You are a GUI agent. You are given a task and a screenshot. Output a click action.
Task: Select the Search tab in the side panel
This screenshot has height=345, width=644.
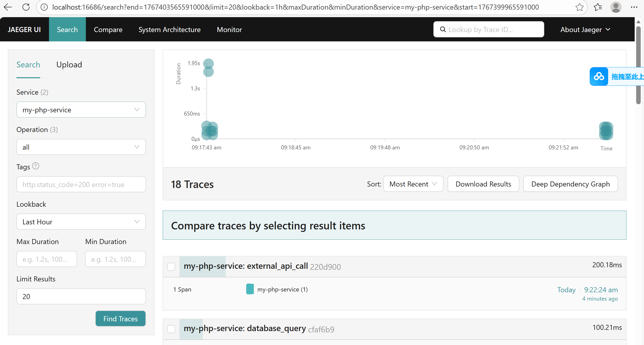[x=28, y=65]
